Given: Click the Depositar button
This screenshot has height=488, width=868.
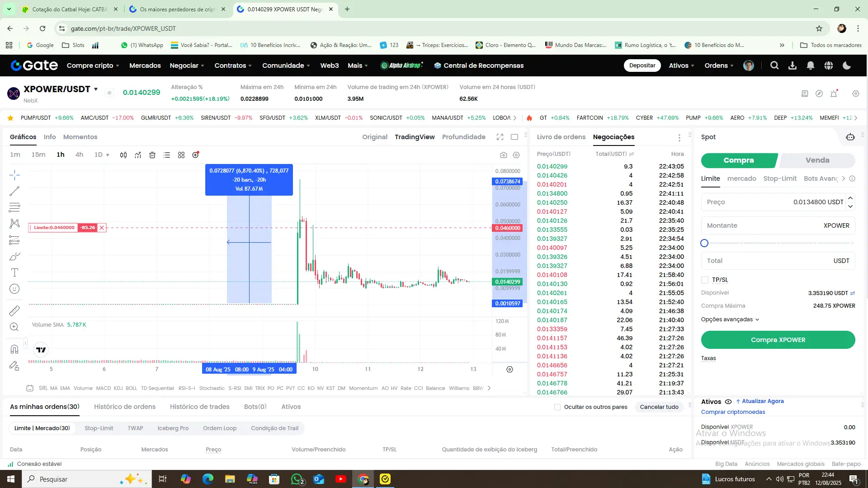Looking at the screenshot, I should [642, 66].
